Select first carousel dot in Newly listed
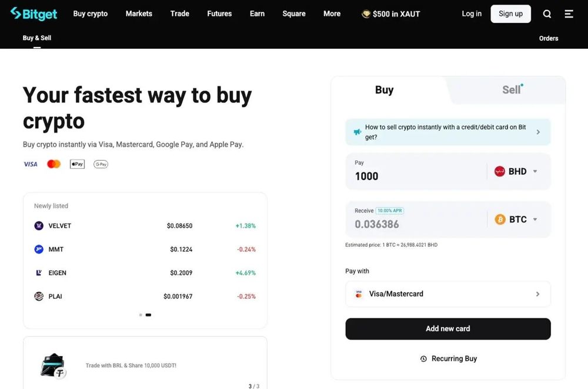This screenshot has height=389, width=588. coord(141,315)
